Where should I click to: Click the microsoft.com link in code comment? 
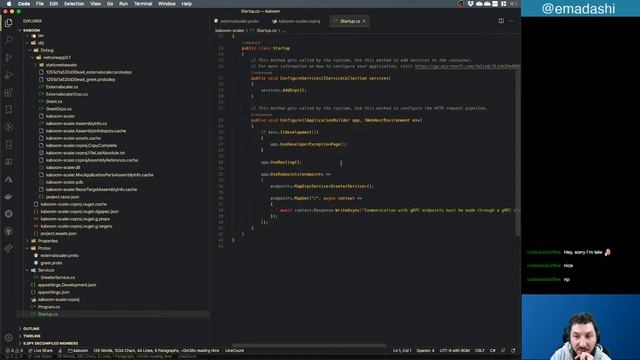click(467, 66)
